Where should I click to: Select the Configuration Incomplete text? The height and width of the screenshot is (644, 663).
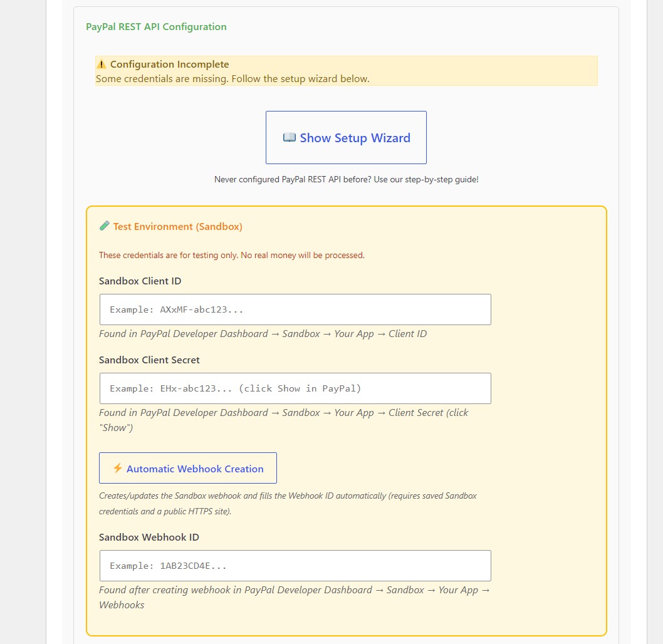[x=170, y=65]
